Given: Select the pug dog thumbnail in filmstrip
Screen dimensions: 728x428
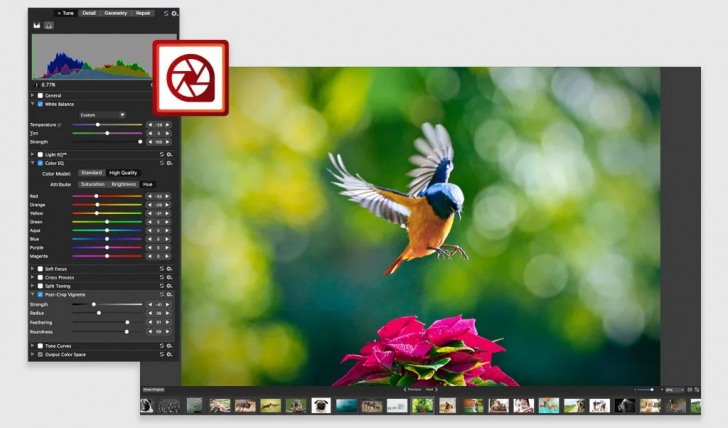Looking at the screenshot, I should pyautogui.click(x=321, y=405).
